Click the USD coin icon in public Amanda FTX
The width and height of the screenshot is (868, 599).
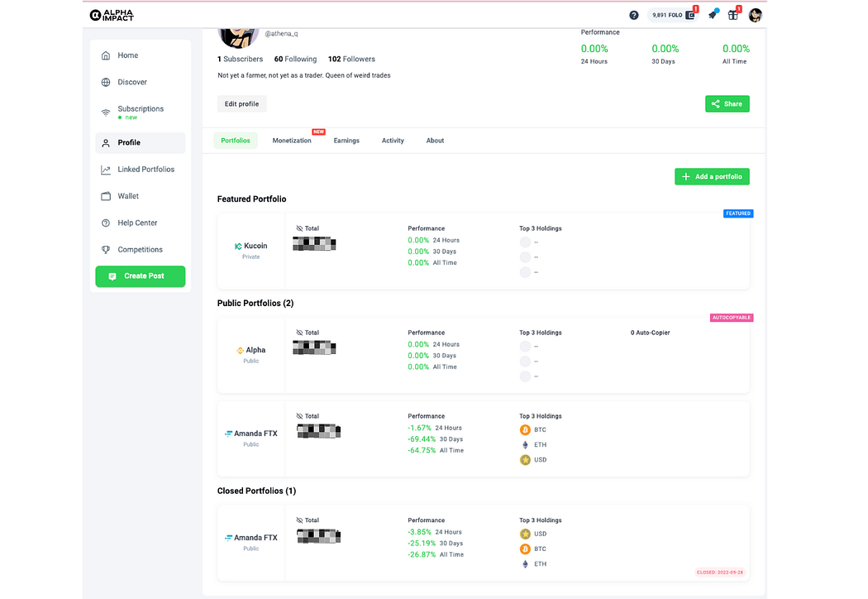pos(525,460)
